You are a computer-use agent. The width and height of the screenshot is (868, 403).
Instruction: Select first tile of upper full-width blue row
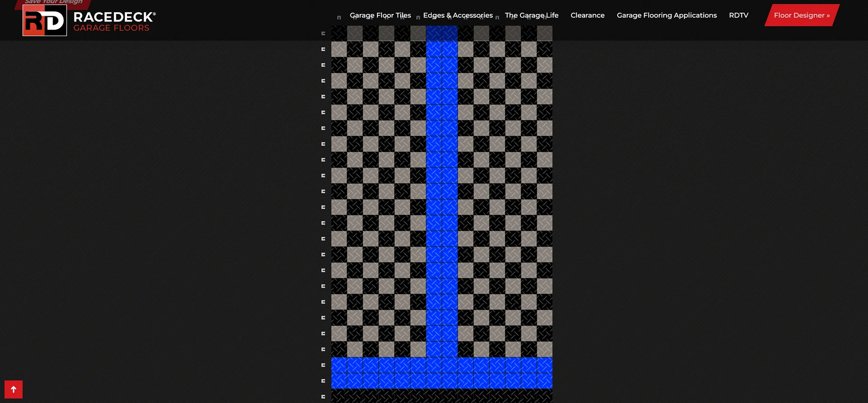(x=339, y=365)
